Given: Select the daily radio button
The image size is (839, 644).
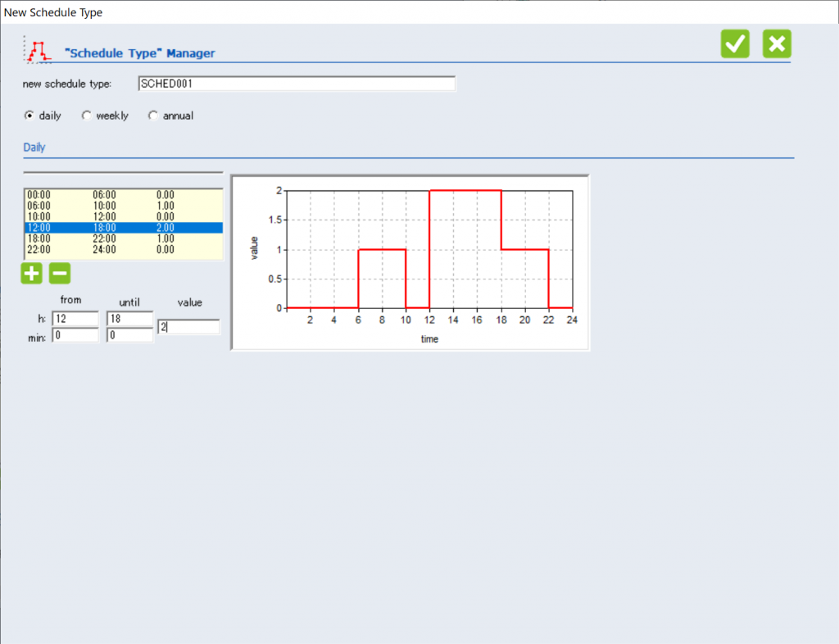Looking at the screenshot, I should tap(30, 116).
